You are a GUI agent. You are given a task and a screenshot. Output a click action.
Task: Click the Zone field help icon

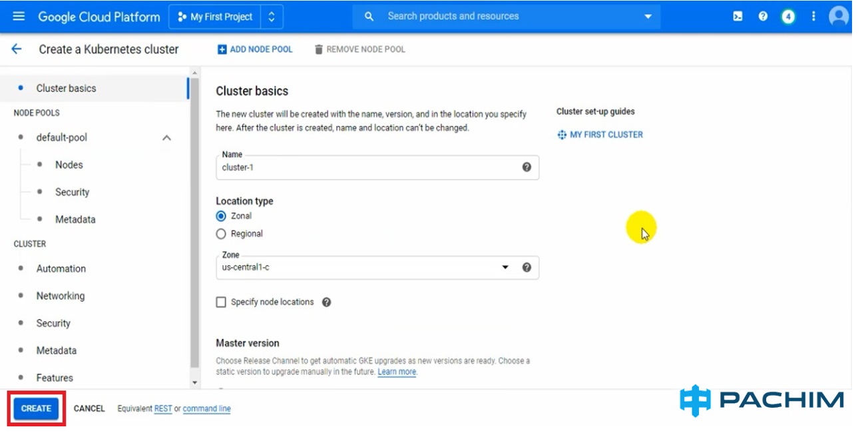pyautogui.click(x=527, y=267)
